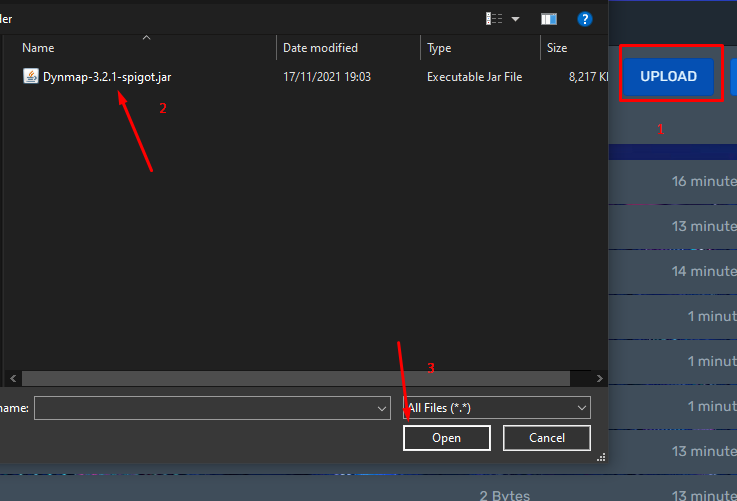Sort files by Size column header

click(557, 48)
